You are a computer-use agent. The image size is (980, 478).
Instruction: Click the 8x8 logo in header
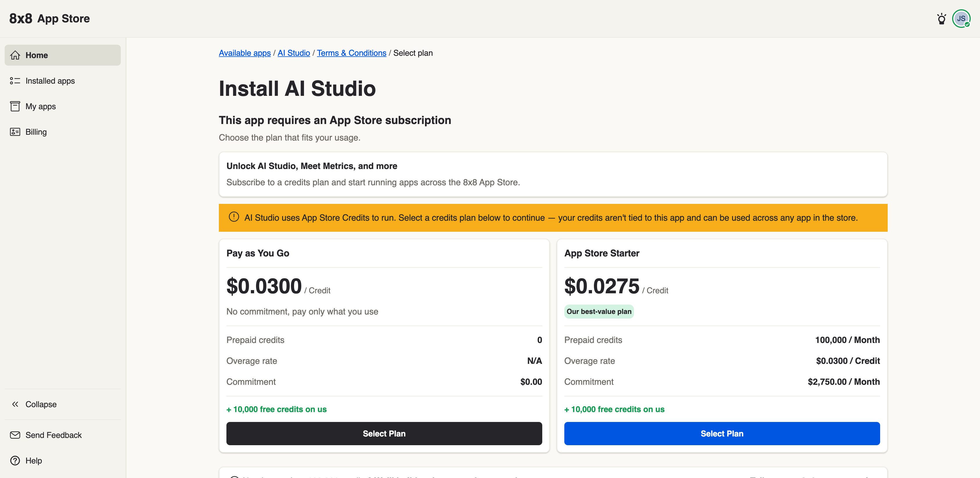coord(21,18)
